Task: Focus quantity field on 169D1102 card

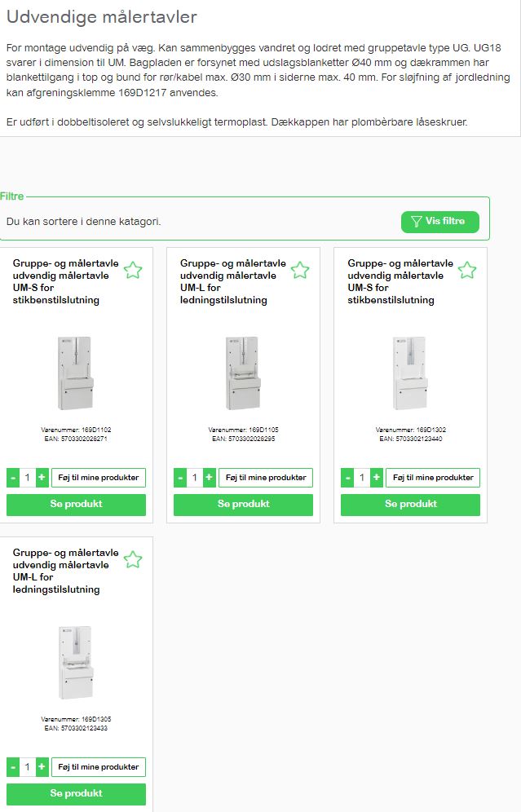Action: [x=28, y=478]
